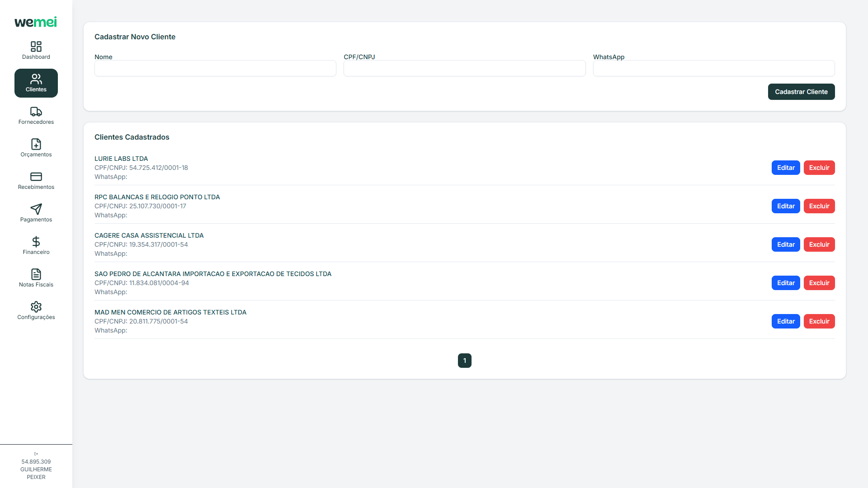868x488 pixels.
Task: Select page 1 in pagination
Action: (x=464, y=361)
